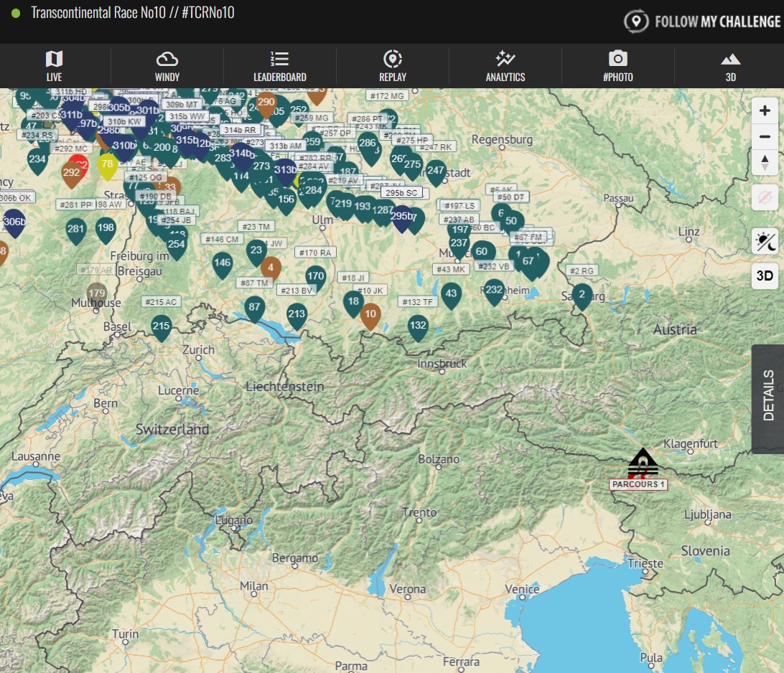The height and width of the screenshot is (673, 784).
Task: Click the Follow My Challenge logo
Action: 701,22
